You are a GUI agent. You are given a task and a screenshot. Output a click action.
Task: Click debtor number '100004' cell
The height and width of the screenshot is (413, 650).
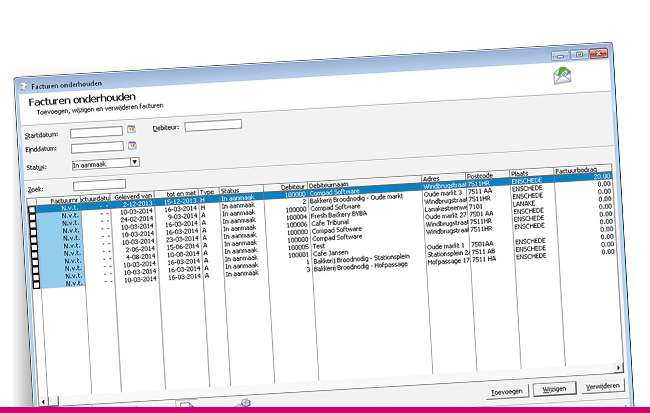tap(296, 217)
